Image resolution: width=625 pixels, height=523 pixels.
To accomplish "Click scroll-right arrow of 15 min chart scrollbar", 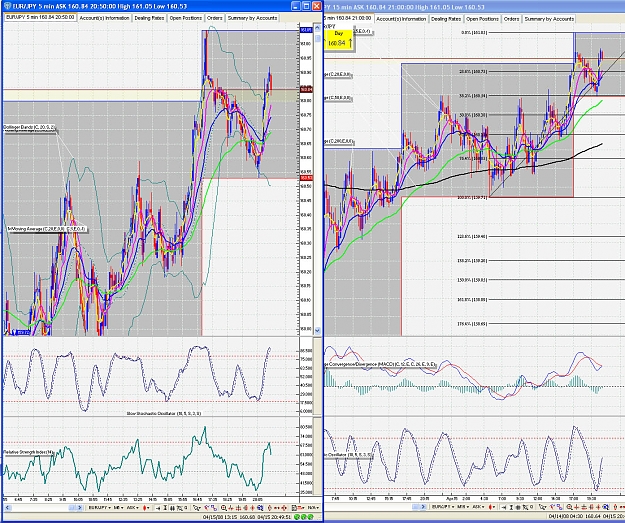I will coord(423,507).
